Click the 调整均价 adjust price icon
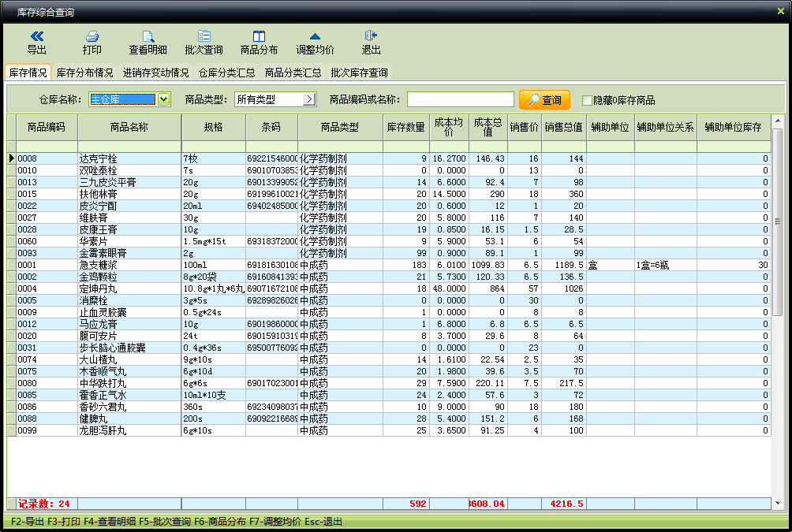Image resolution: width=792 pixels, height=532 pixels. pos(315,36)
